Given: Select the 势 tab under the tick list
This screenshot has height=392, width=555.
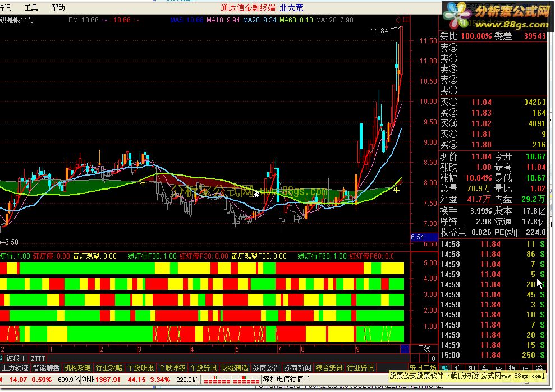Looking at the screenshot, I should pyautogui.click(x=499, y=368).
